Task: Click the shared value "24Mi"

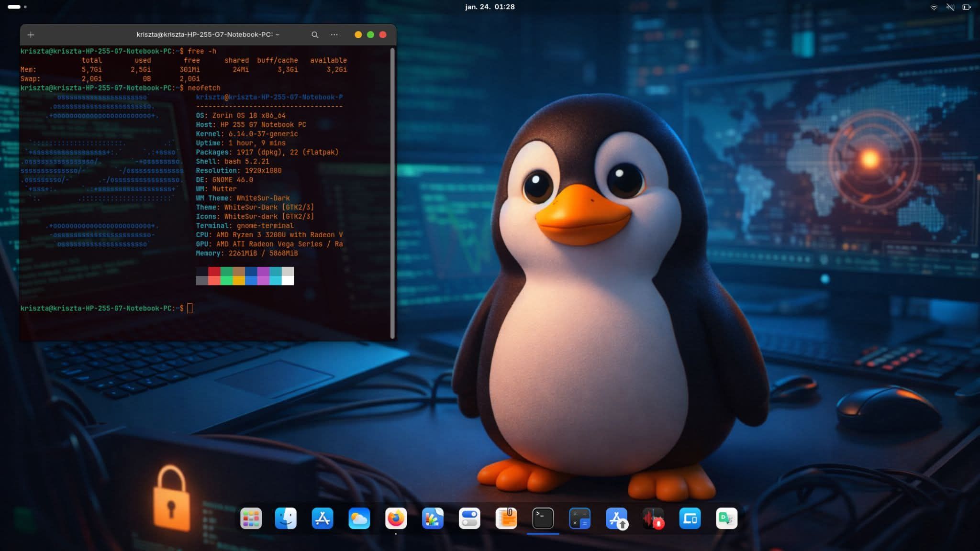Action: click(241, 70)
